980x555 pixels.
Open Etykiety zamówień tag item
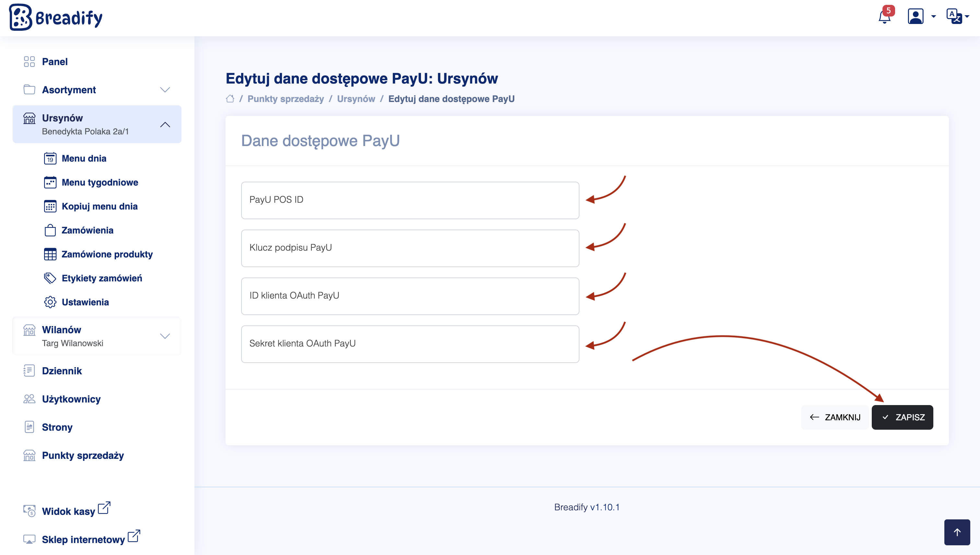[101, 278]
